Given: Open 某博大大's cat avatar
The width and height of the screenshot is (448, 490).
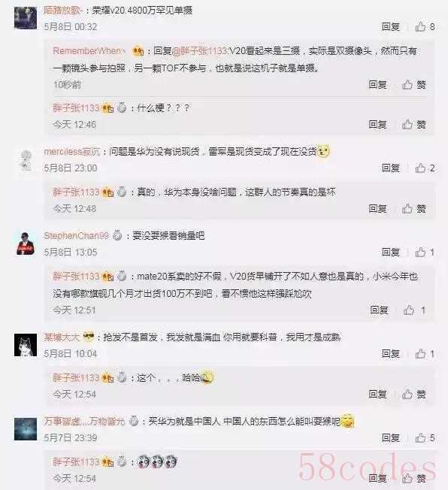Looking at the screenshot, I should 26,345.
